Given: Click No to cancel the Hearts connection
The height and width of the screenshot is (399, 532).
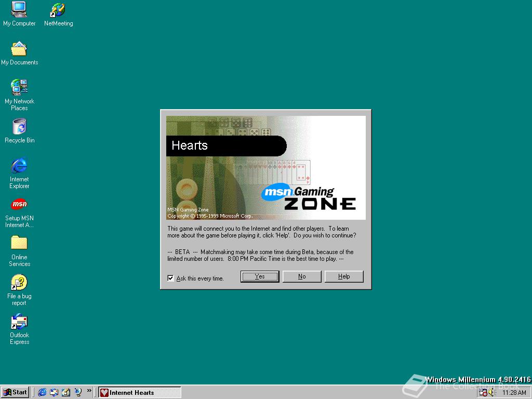Looking at the screenshot, I should click(x=302, y=276).
